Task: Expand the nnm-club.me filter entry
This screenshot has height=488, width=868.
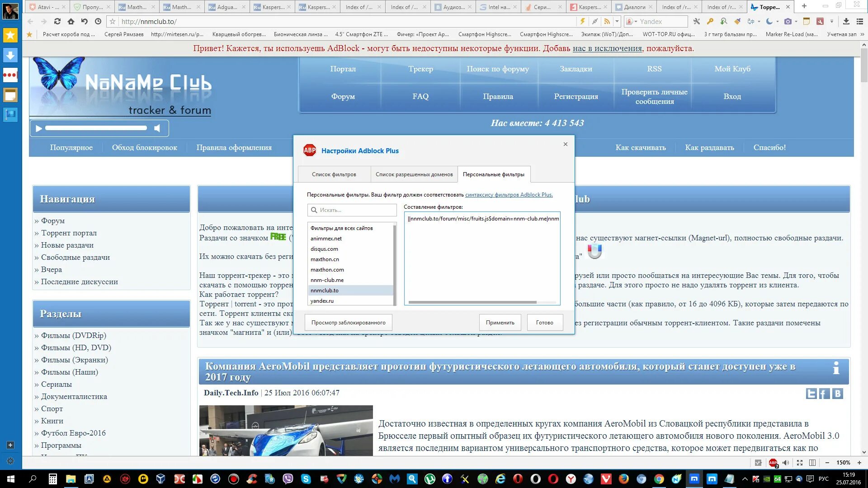Action: pos(327,279)
